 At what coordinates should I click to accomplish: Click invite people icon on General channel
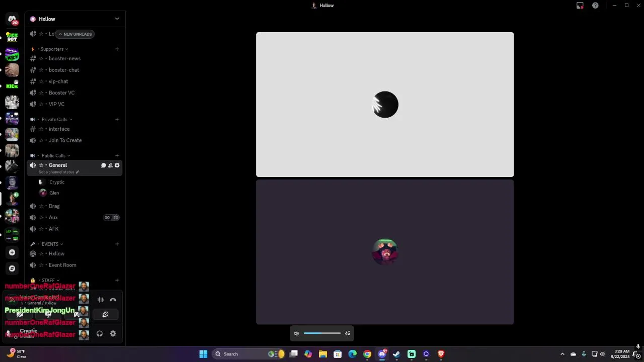point(110,165)
